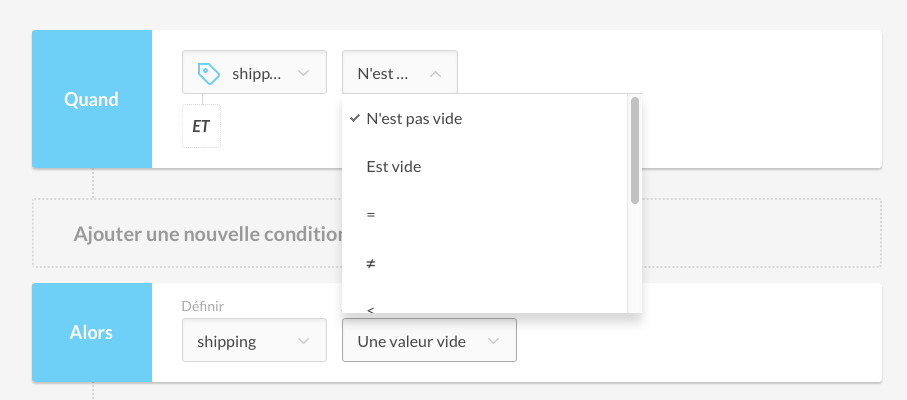Open the shipp… attribute dropdown in Quand
This screenshot has height=400, width=907.
pyautogui.click(x=255, y=72)
